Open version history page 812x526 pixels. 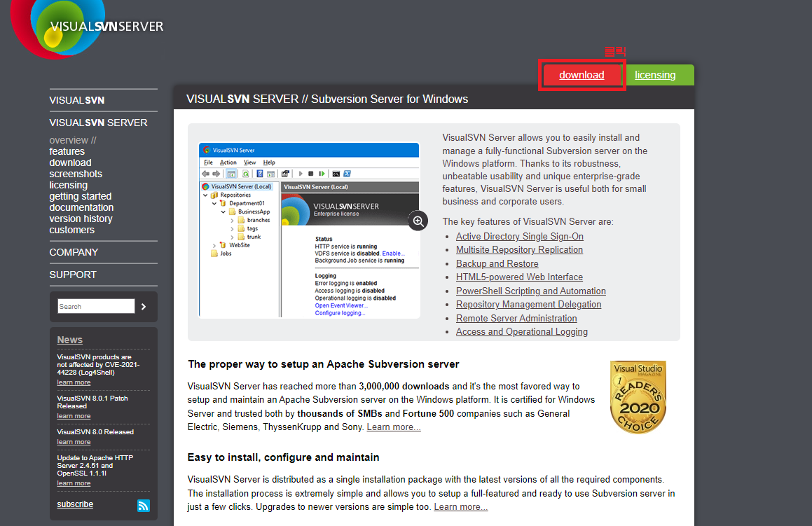pyautogui.click(x=81, y=219)
